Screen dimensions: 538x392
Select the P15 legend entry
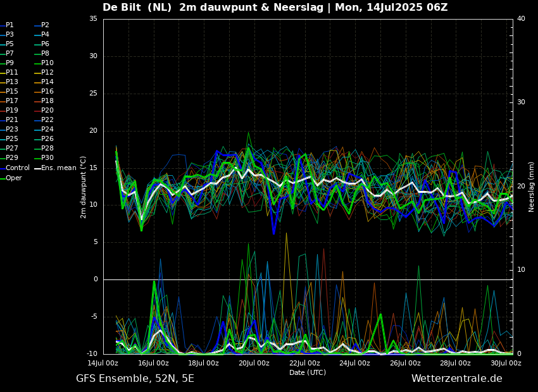[9, 92]
